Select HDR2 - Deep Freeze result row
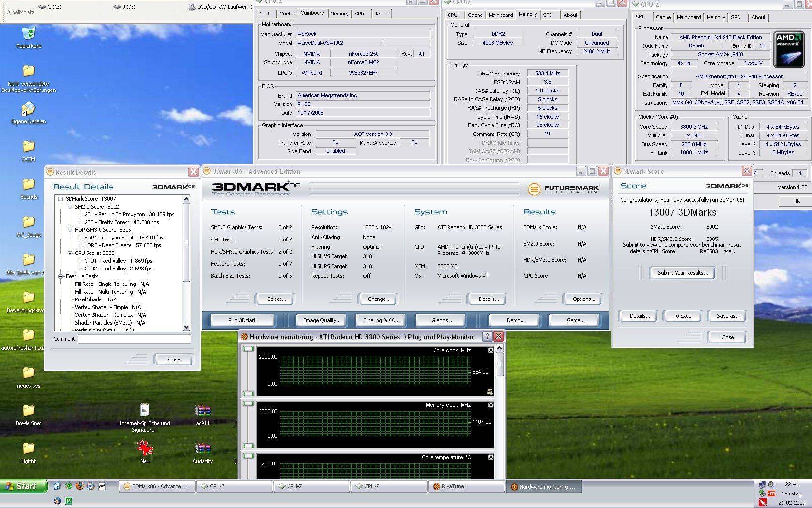The image size is (812, 508). coord(122,245)
